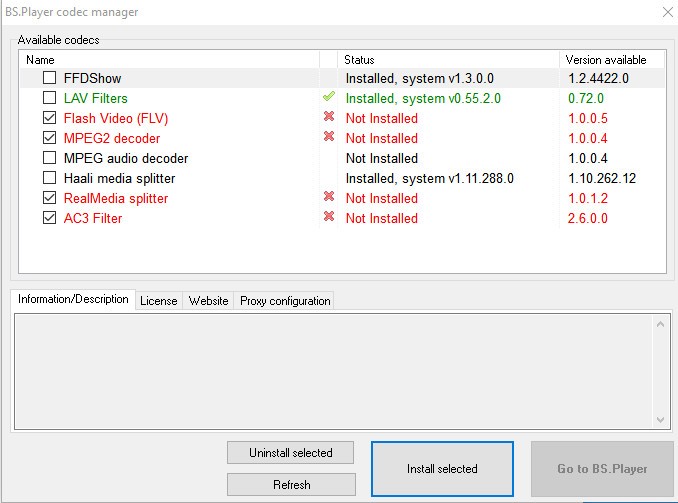Click status 'Installed, system v0.55.2.0'
Viewport: 678px width, 503px height.
pyautogui.click(x=423, y=98)
